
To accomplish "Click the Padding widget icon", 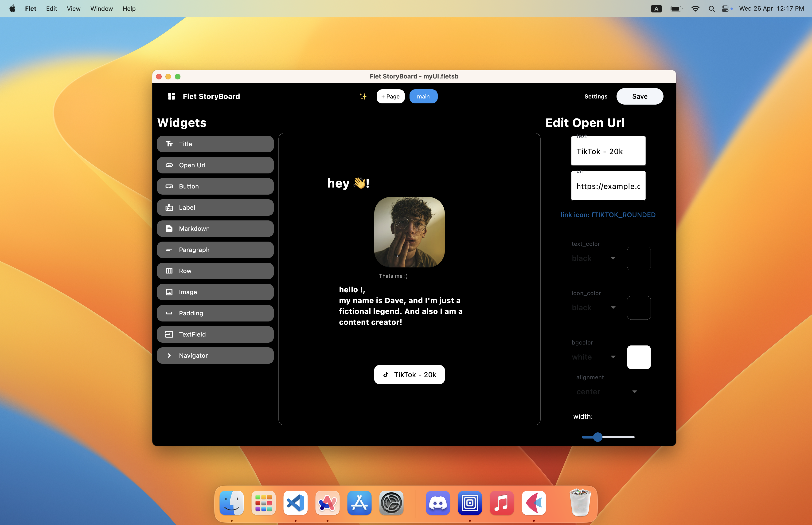I will coord(169,313).
